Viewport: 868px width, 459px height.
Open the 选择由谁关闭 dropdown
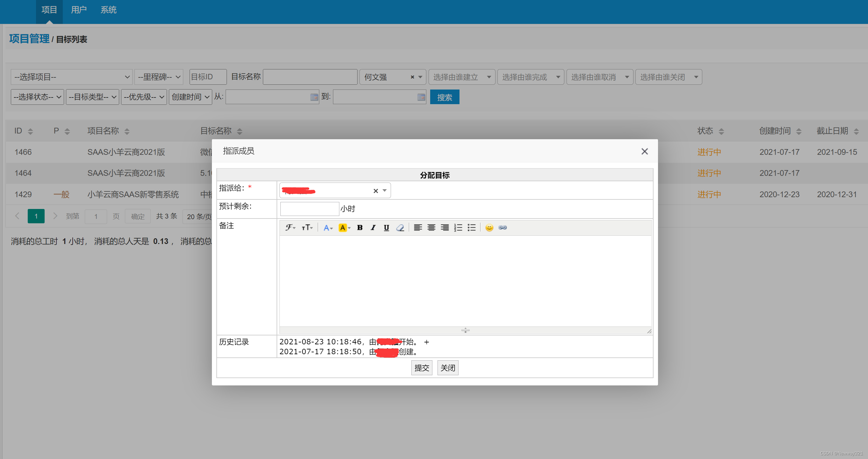(669, 77)
